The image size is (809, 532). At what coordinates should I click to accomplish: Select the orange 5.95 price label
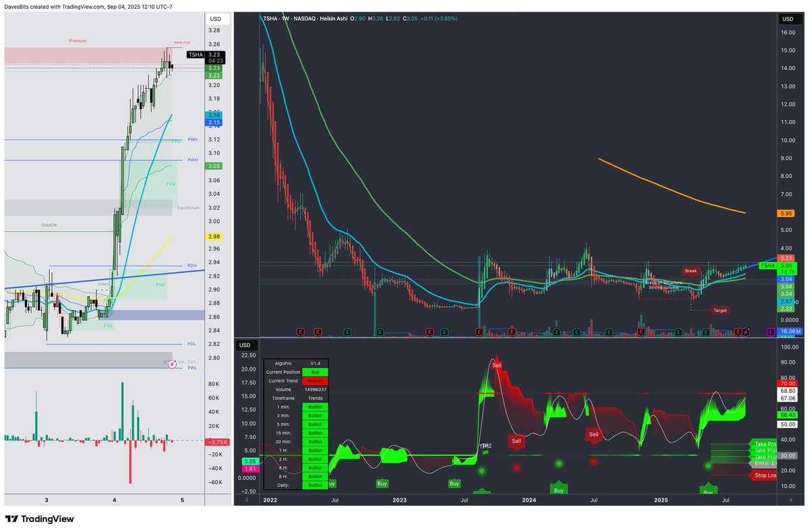coord(787,213)
